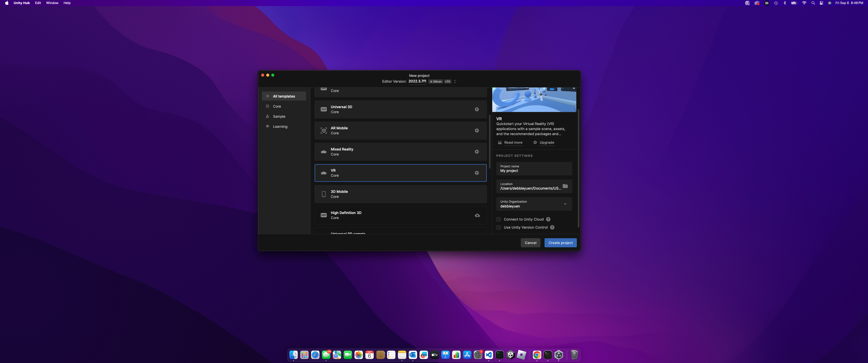Open Control Center in menu bar
The image size is (868, 363).
coord(821,3)
